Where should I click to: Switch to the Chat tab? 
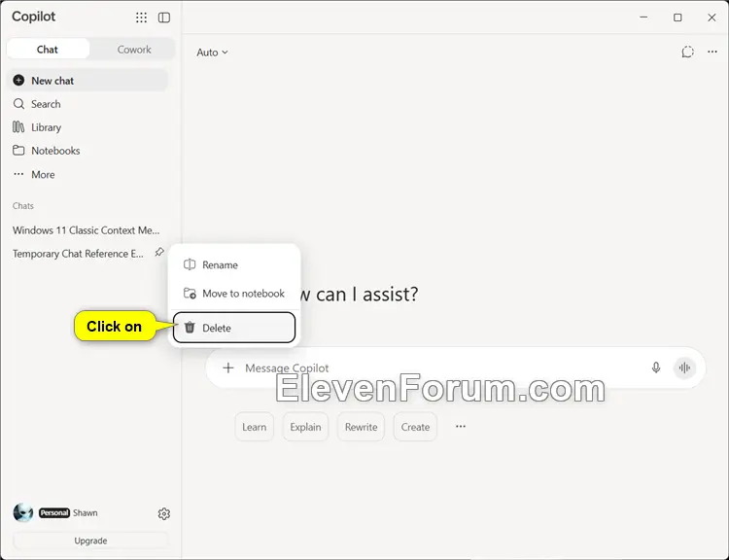click(48, 50)
